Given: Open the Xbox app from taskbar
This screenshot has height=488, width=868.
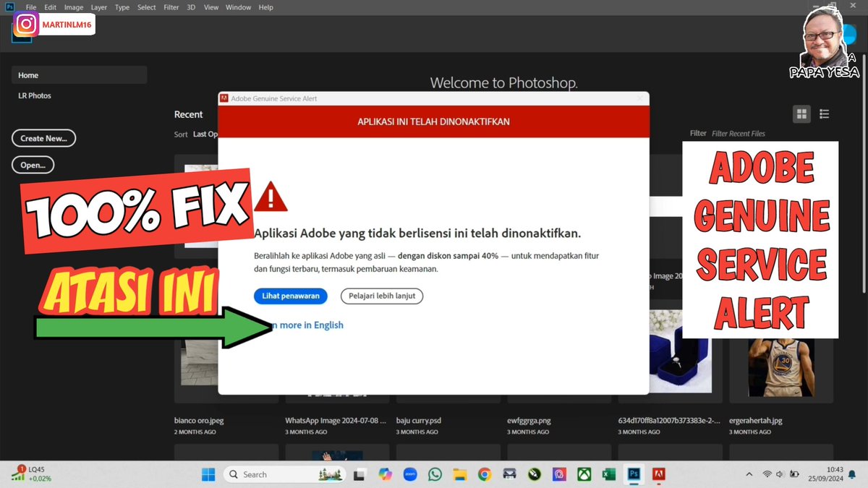Looking at the screenshot, I should (x=584, y=474).
